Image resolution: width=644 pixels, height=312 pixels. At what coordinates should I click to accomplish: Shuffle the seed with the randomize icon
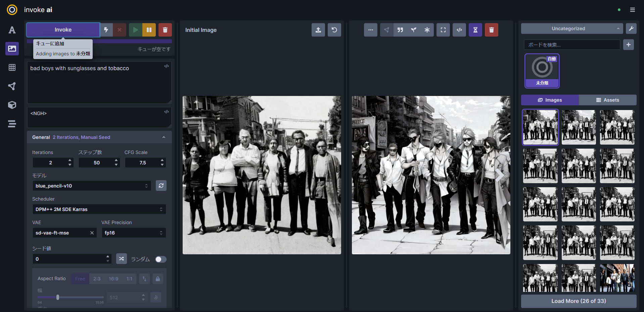coord(122,259)
